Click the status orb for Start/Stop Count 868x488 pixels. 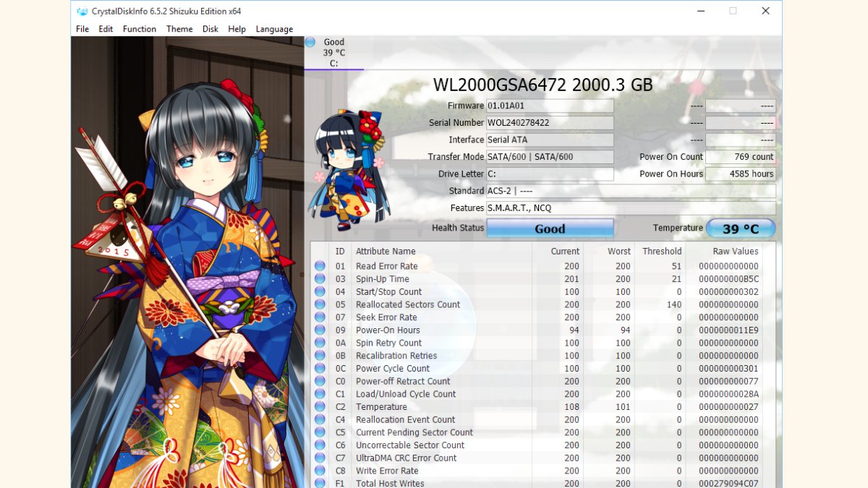pos(320,292)
